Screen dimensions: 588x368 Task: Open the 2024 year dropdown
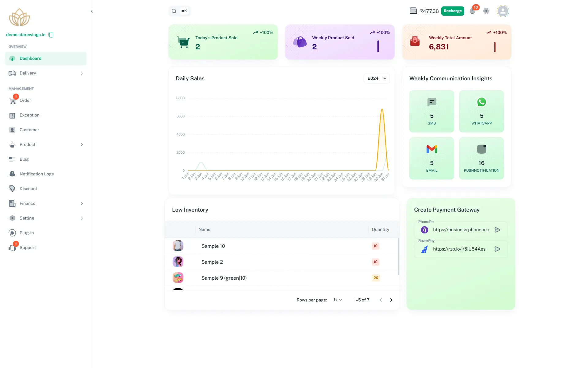377,78
